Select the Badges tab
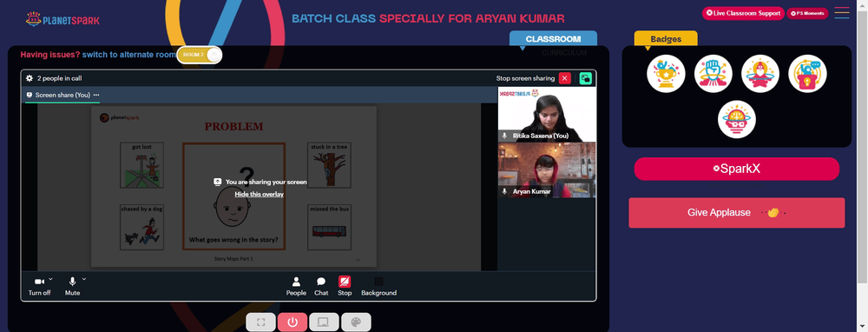Viewport: 868px width, 332px height. [x=666, y=39]
